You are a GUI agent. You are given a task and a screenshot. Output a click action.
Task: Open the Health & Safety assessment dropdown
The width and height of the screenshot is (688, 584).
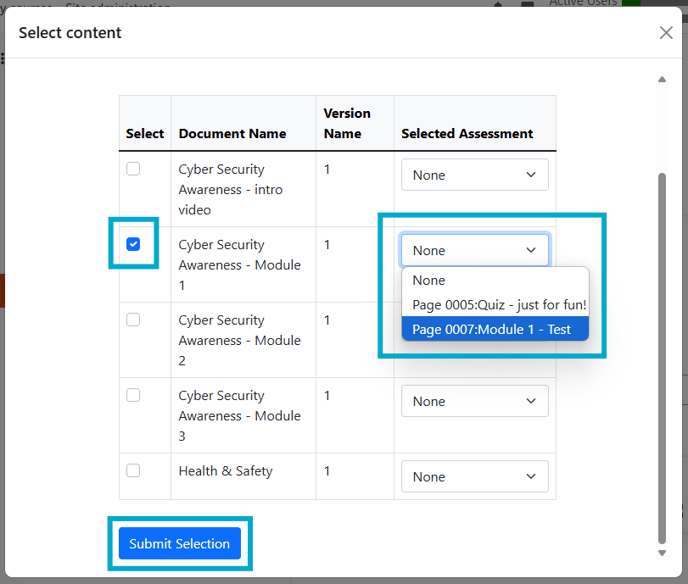475,477
